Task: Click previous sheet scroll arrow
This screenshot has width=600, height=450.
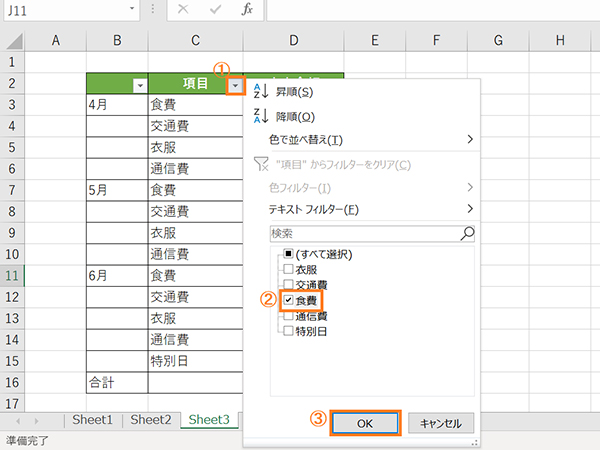Action: (18, 421)
